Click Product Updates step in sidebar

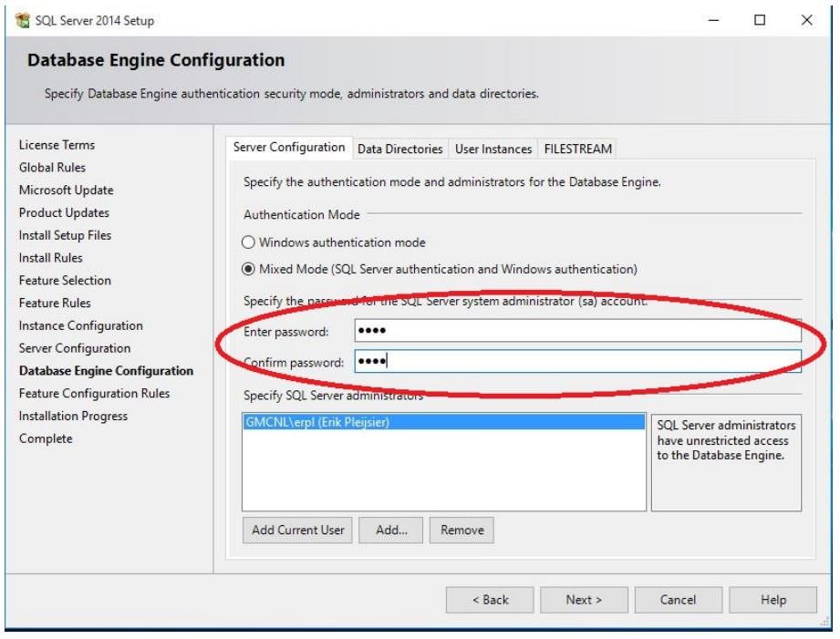tap(64, 212)
